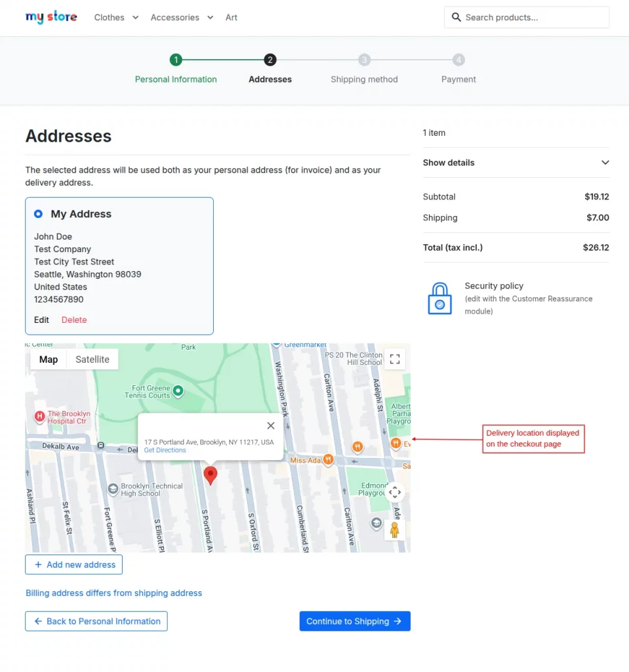Screen dimensions: 629x672
Task: Open the map camera pan controls
Action: (x=395, y=492)
